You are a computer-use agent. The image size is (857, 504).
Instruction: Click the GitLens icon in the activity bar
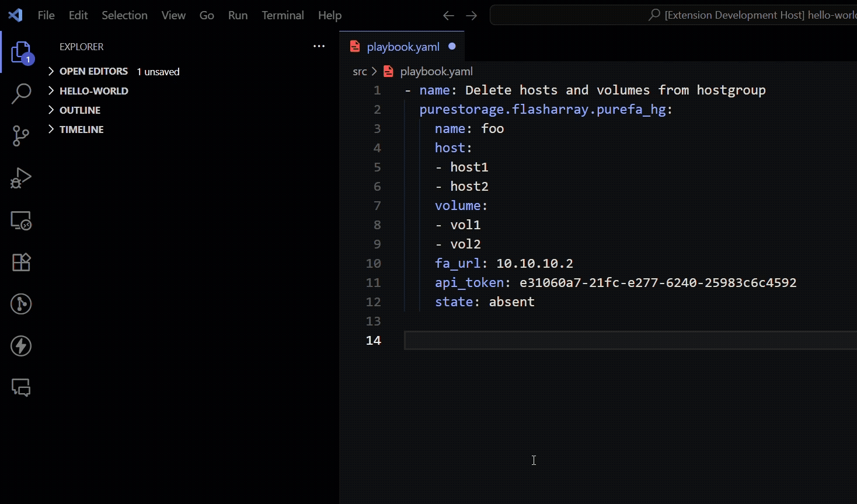pos(21,304)
